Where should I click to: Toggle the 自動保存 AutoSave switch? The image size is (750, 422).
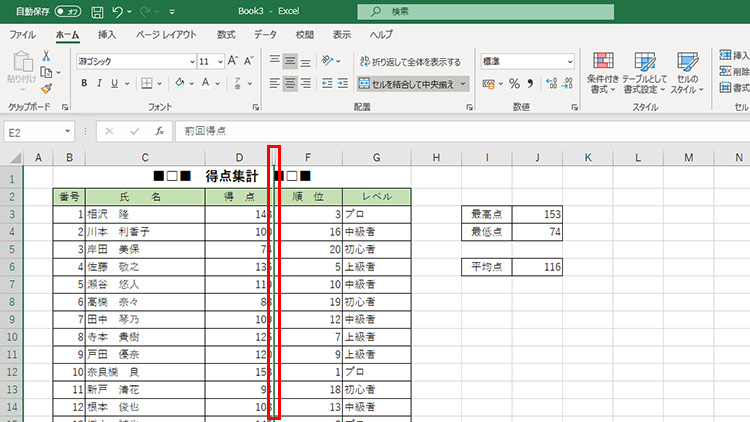click(68, 12)
